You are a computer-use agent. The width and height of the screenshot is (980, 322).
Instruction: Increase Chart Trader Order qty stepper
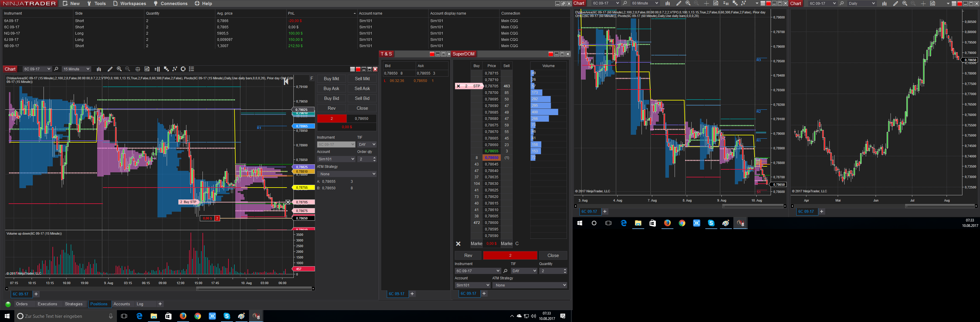tap(374, 158)
